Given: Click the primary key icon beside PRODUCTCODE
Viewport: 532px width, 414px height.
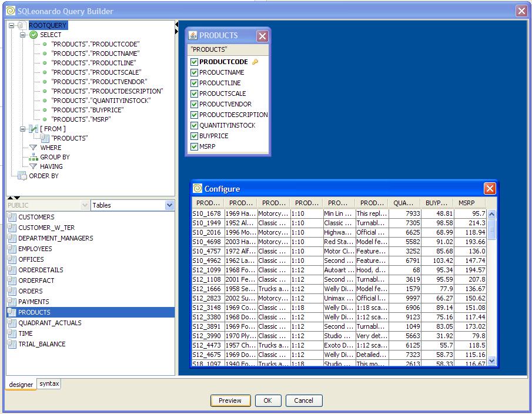Looking at the screenshot, I should 255,62.
